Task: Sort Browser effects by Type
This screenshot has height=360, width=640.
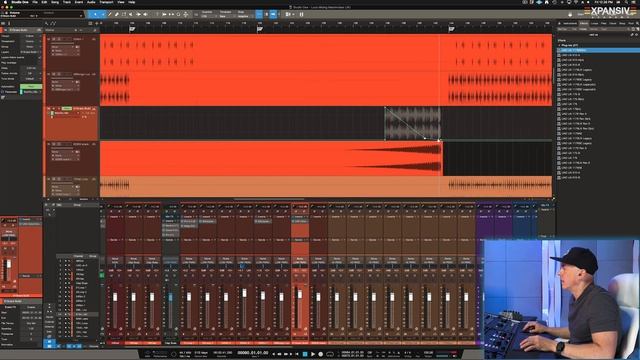Action: click(603, 29)
